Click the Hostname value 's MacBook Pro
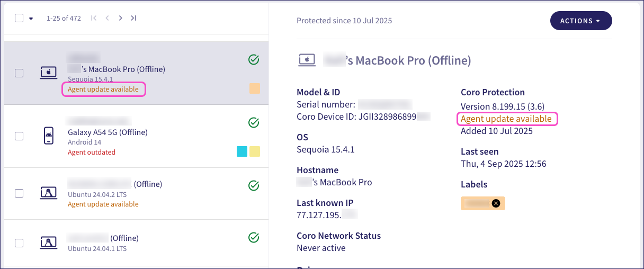The image size is (644, 269). (x=334, y=182)
